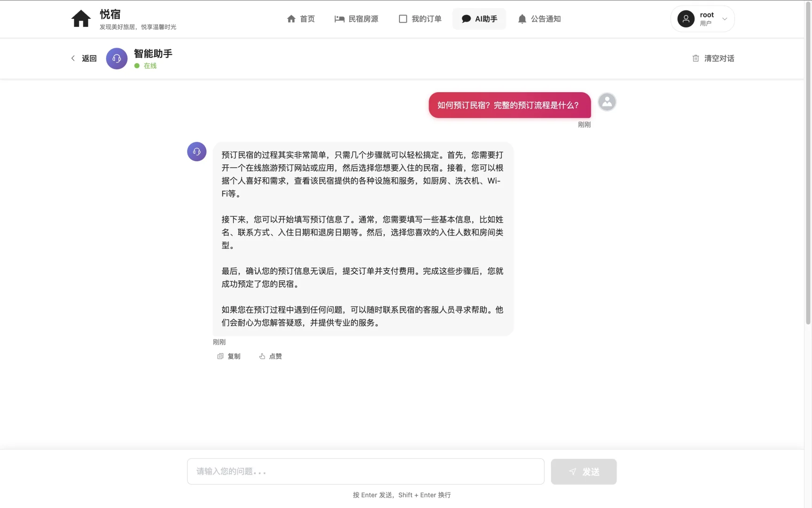This screenshot has width=812, height=508.
Task: Click the copy icon under the AI reply
Action: pyautogui.click(x=220, y=356)
